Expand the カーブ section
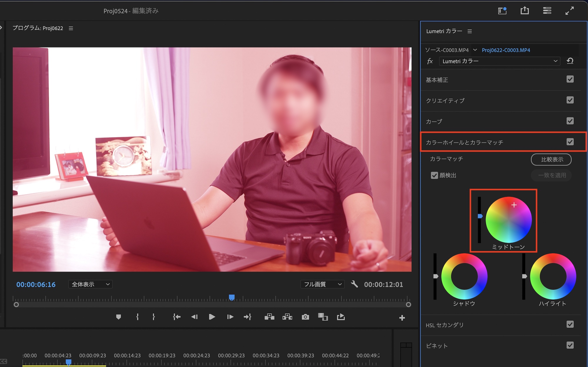The width and height of the screenshot is (588, 367). [x=434, y=121]
